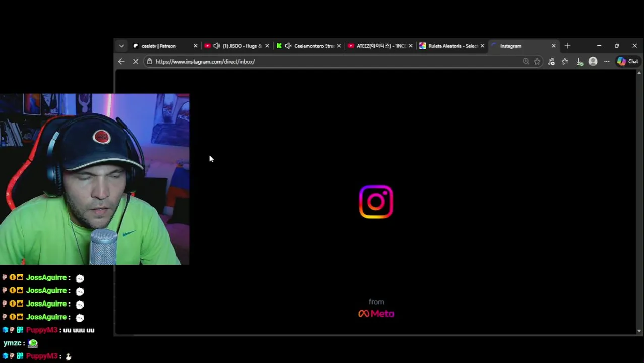Restore down the browser window
The width and height of the screenshot is (644, 363).
(617, 46)
